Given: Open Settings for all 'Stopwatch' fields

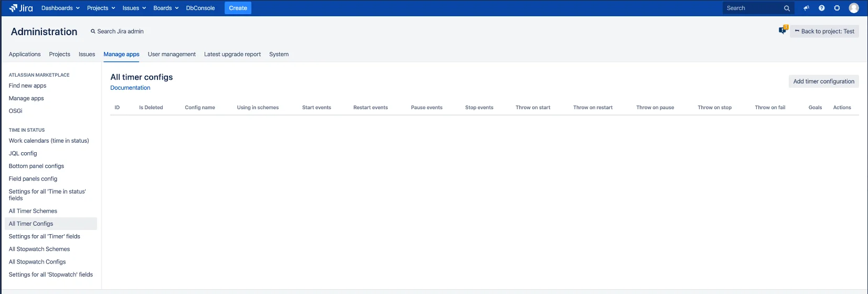Looking at the screenshot, I should (x=51, y=275).
